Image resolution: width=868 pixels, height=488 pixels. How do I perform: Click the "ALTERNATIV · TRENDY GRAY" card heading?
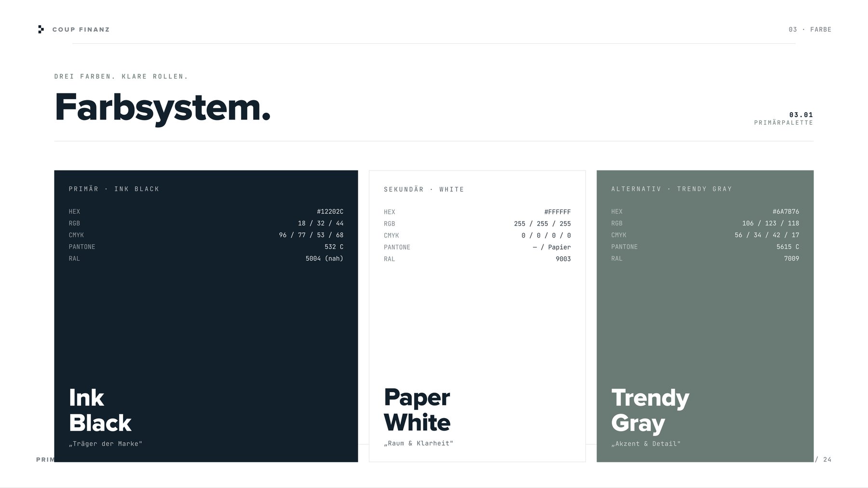pos(672,189)
